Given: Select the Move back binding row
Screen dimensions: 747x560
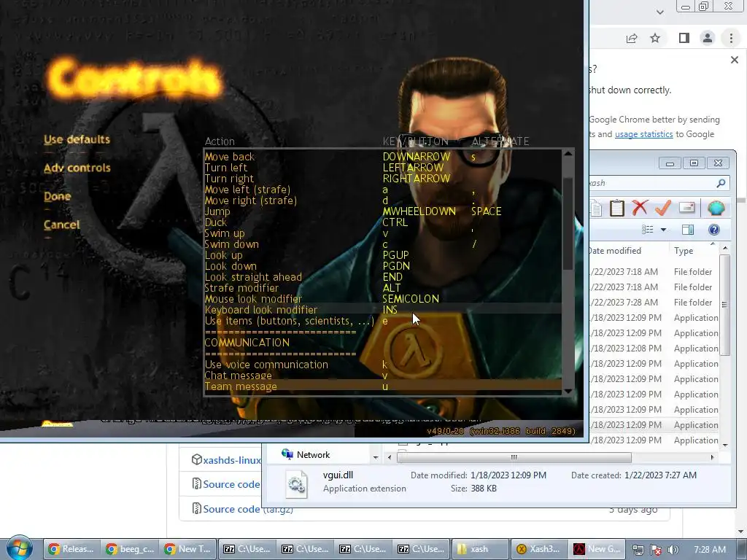Looking at the screenshot, I should 383,157.
